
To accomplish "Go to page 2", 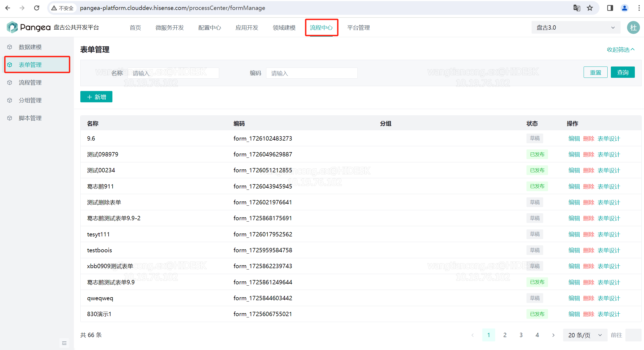I will tap(505, 335).
